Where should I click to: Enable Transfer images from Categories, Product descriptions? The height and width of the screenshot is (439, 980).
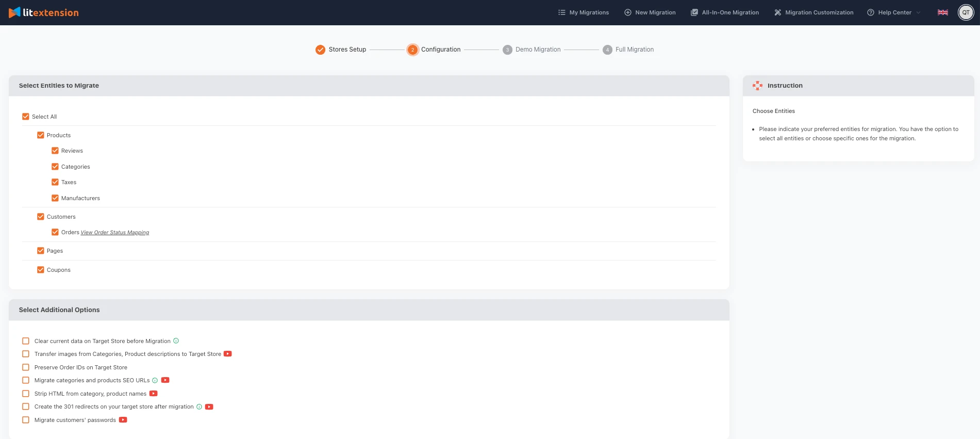26,354
